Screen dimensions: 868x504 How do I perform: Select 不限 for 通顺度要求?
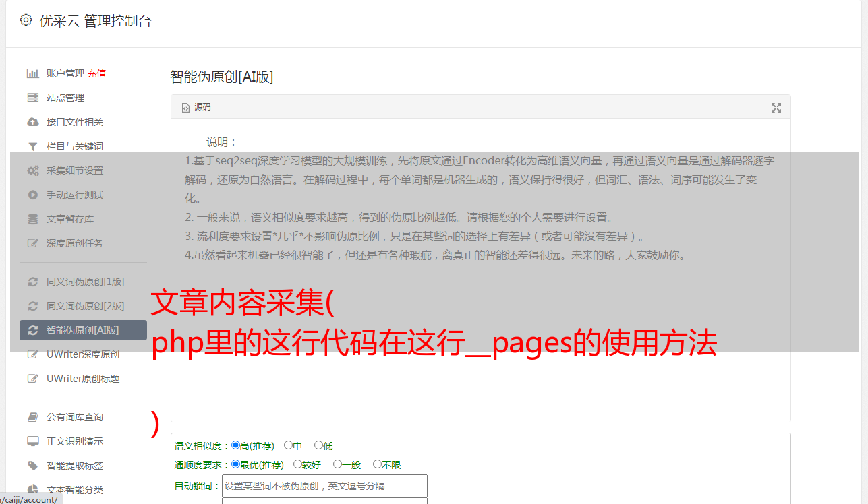coord(377,464)
